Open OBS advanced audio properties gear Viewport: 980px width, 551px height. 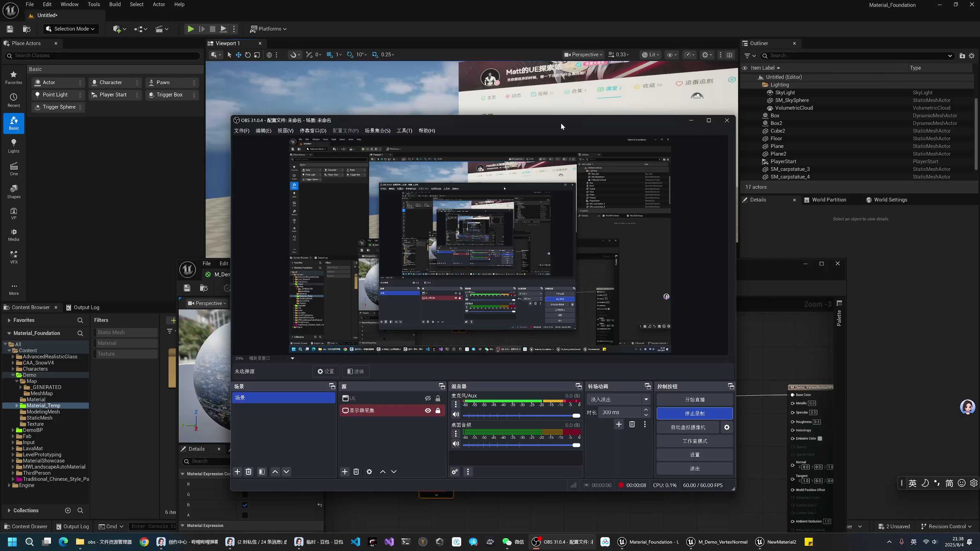pyautogui.click(x=455, y=472)
